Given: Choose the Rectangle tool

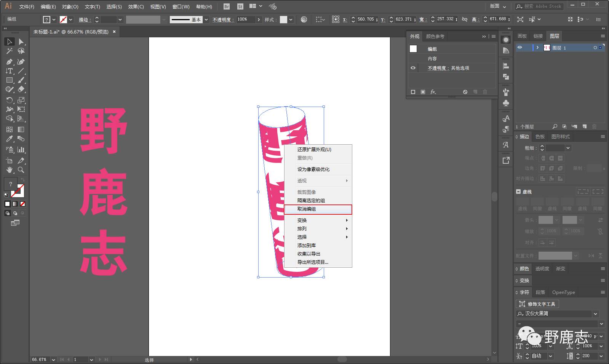Looking at the screenshot, I should tap(10, 80).
